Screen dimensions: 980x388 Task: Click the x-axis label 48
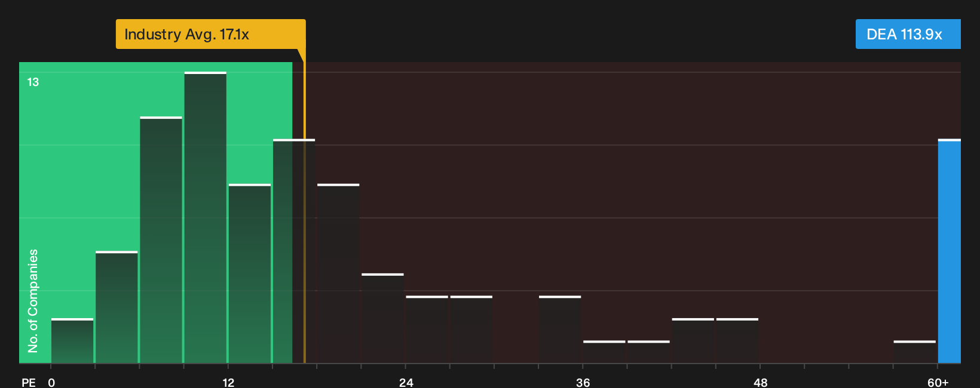pos(760,382)
